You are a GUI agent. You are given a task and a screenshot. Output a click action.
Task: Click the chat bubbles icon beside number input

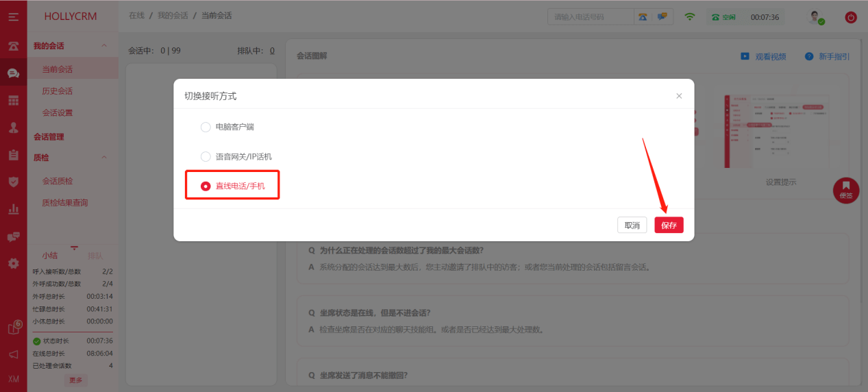coord(662,16)
